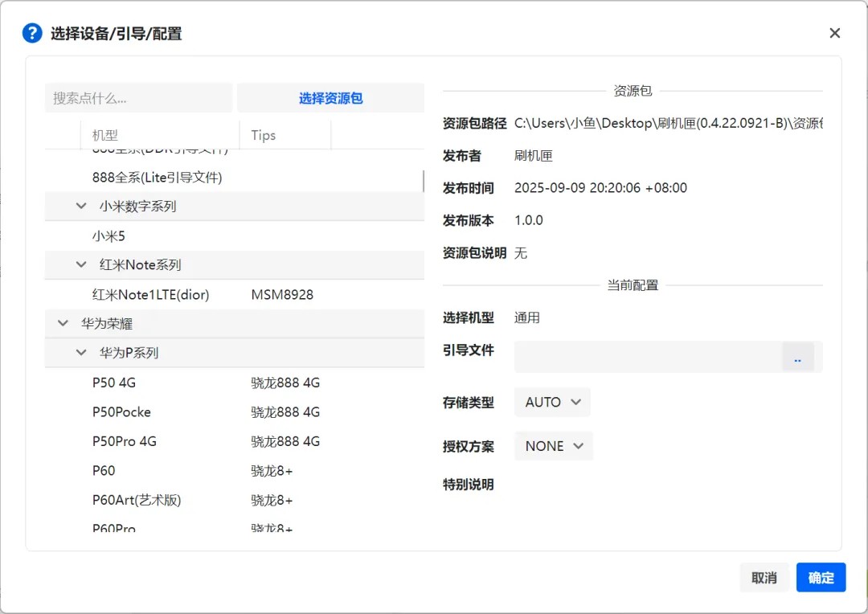868x614 pixels.
Task: Select the 'P60Art(艺术版)' device row
Action: click(234, 500)
